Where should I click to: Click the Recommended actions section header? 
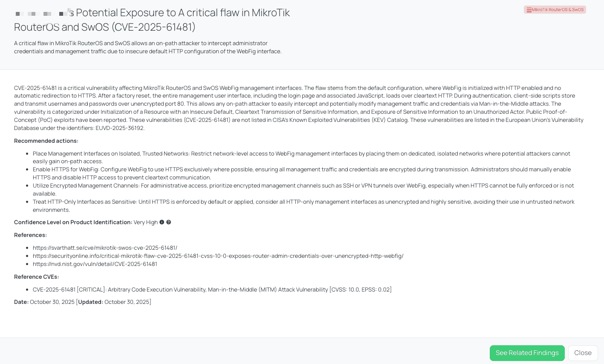click(x=46, y=141)
